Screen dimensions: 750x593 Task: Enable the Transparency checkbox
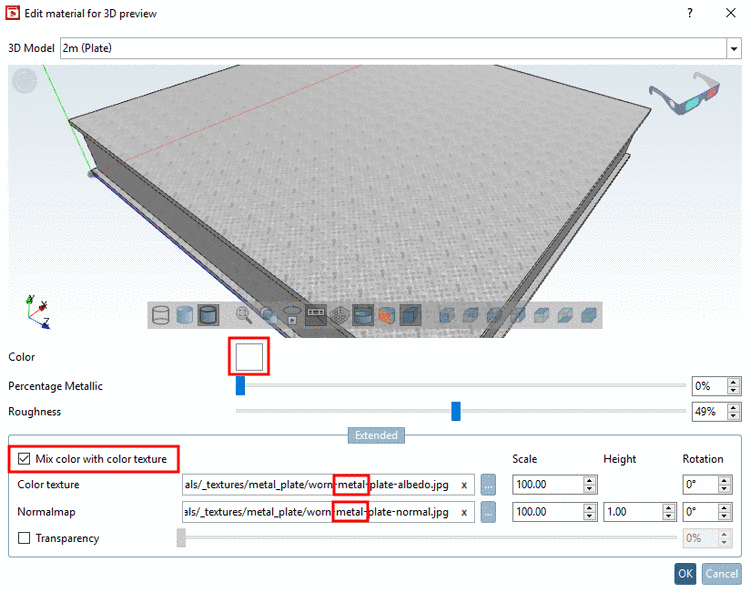(24, 538)
